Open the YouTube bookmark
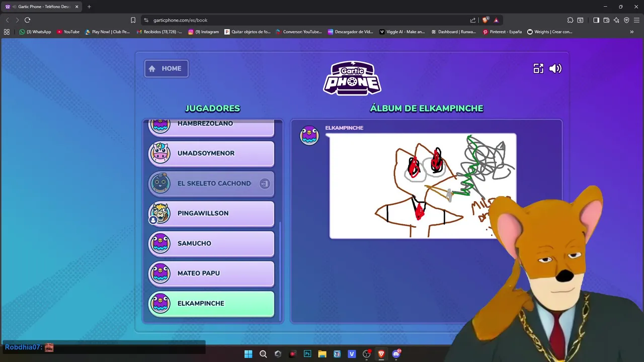 pyautogui.click(x=68, y=32)
